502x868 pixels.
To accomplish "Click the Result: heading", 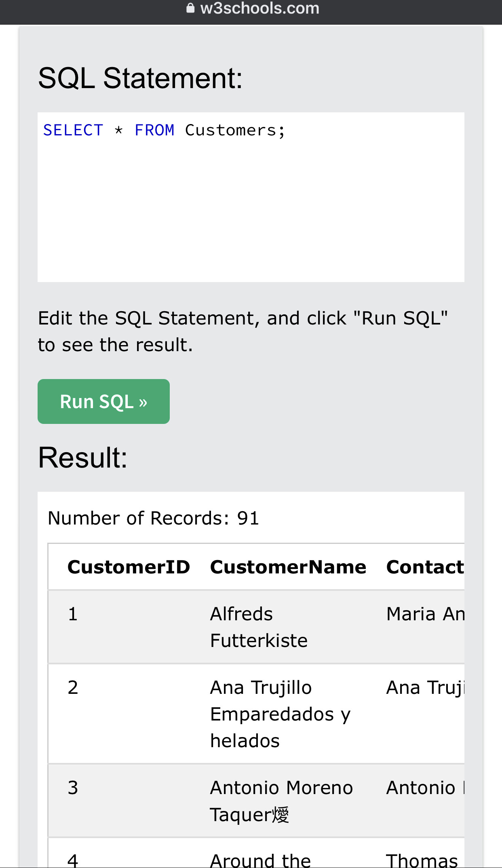I will [x=83, y=458].
